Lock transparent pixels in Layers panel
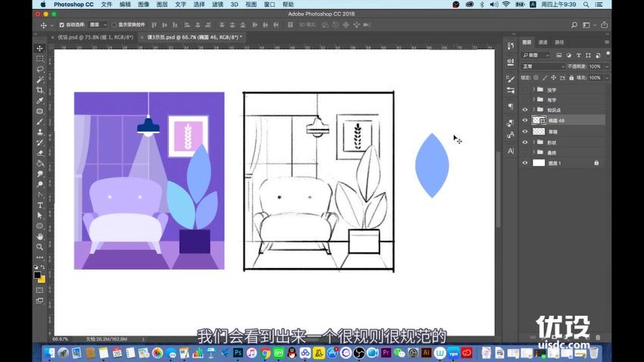This screenshot has height=362, width=644. [x=536, y=77]
